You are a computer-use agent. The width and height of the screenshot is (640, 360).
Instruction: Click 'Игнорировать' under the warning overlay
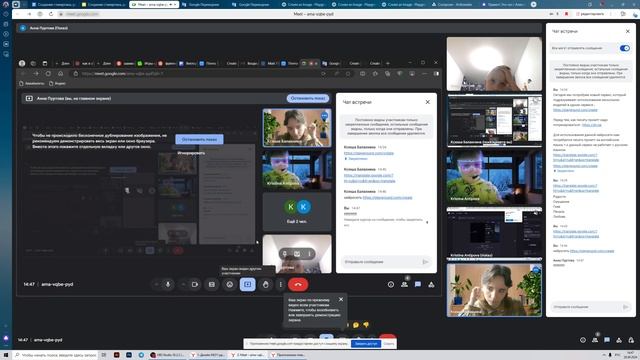(191, 153)
